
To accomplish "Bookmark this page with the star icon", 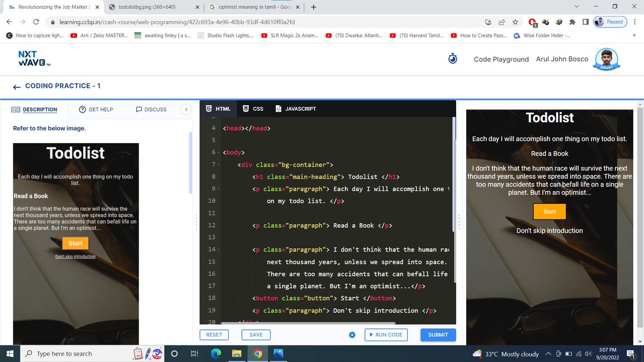I will coord(515,22).
